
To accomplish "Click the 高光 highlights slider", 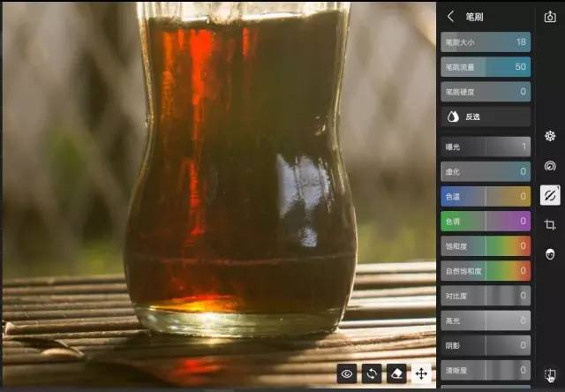I will pos(486,320).
